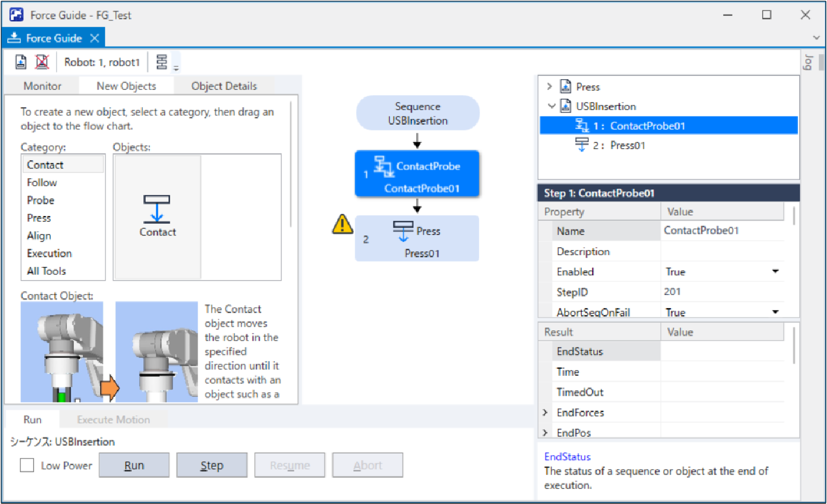This screenshot has width=827, height=504.
Task: Select the ContactProbe01 step block in flow chart
Action: pyautogui.click(x=417, y=174)
